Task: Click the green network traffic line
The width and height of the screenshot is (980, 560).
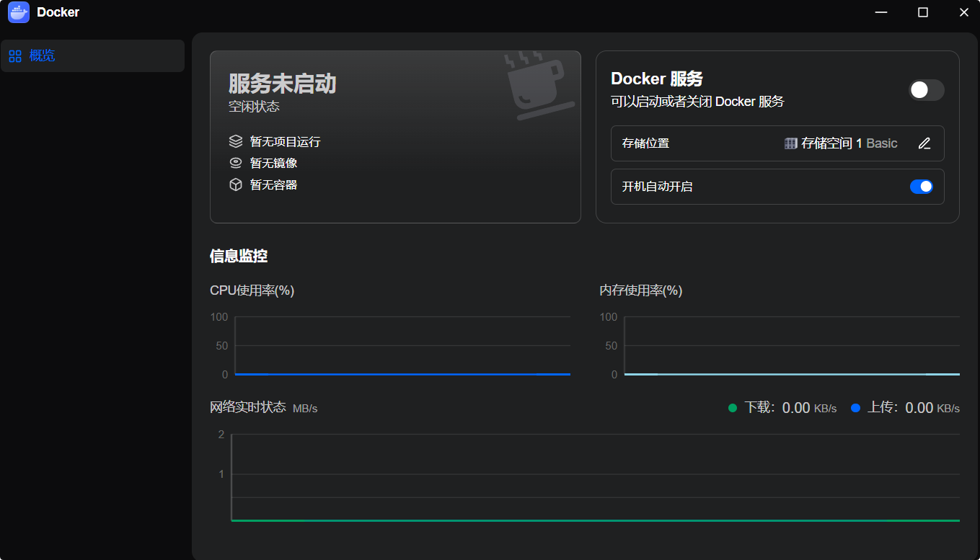Action: click(x=596, y=520)
